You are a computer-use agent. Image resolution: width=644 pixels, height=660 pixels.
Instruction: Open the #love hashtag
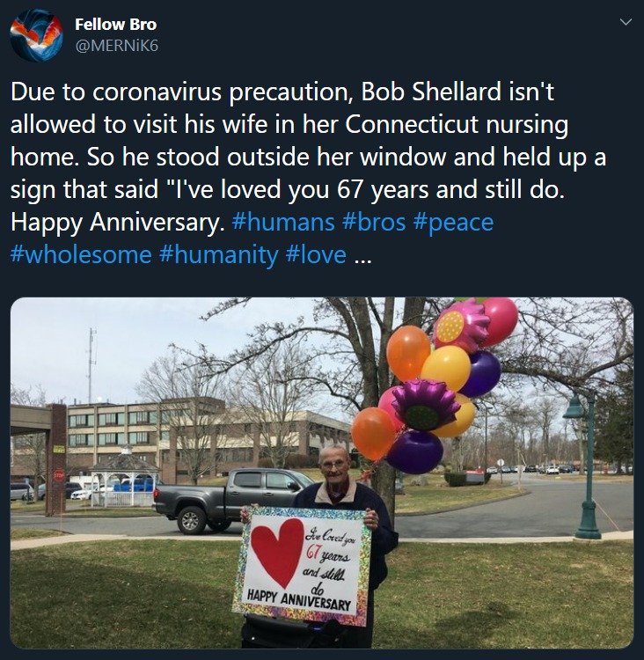coord(316,254)
